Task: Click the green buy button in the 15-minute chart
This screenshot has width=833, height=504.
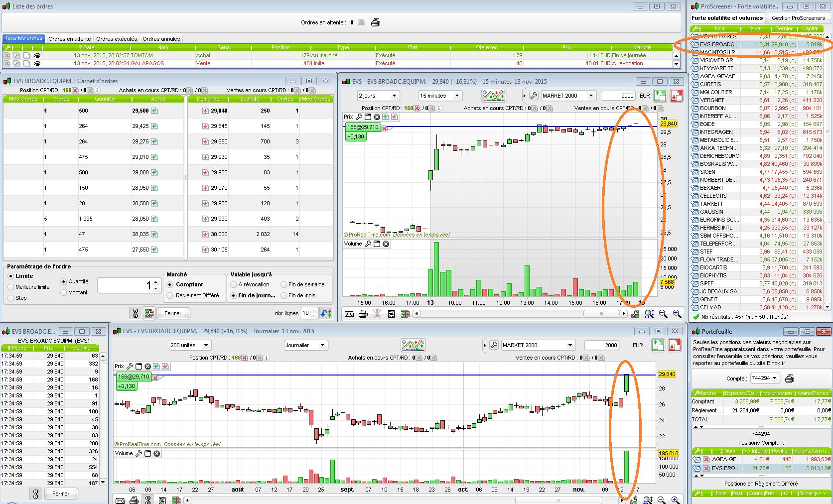Action: click(x=660, y=96)
